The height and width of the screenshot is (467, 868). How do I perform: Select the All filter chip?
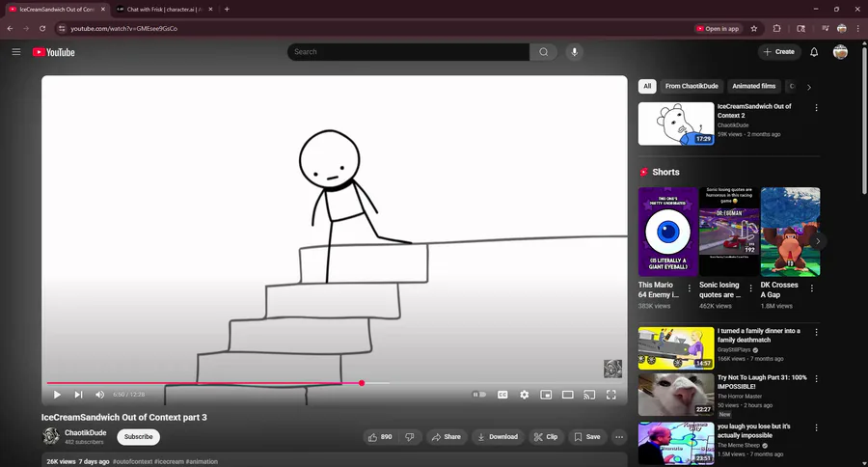[647, 87]
